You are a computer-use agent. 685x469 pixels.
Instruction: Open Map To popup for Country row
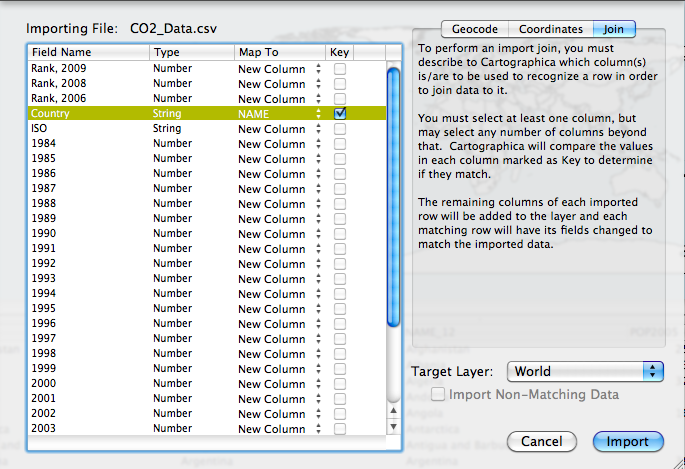pos(279,114)
